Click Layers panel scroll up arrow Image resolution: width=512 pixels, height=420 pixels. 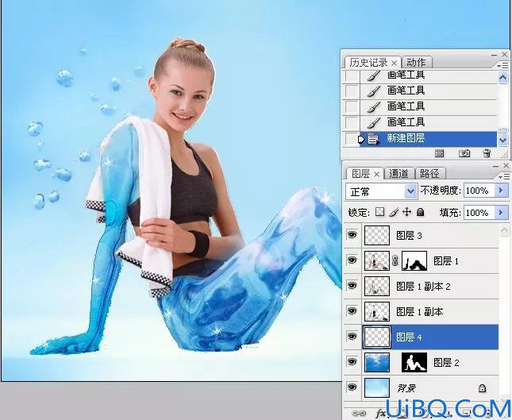click(x=505, y=230)
